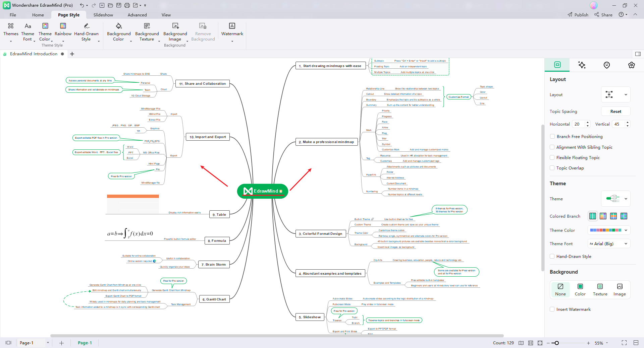644x348 pixels.
Task: Increase the Vertical spacing value
Action: click(x=627, y=122)
